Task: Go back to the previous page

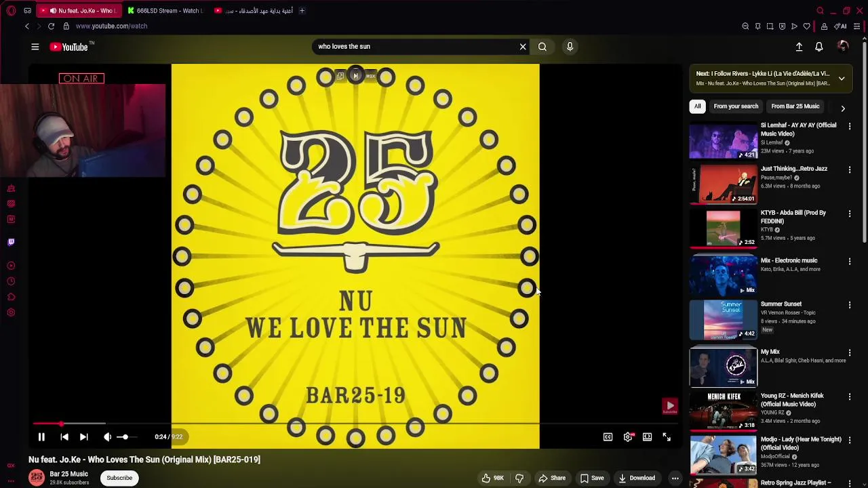Action: [27, 26]
